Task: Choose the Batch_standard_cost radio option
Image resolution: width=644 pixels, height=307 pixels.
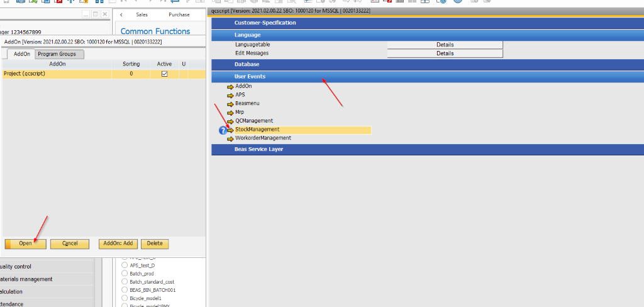Action: pos(125,281)
